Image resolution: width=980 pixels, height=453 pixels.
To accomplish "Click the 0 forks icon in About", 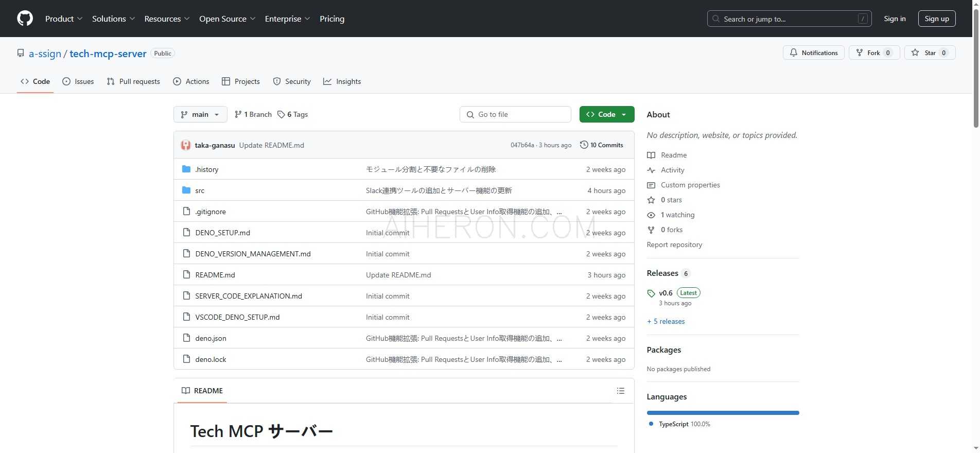I will (x=651, y=230).
